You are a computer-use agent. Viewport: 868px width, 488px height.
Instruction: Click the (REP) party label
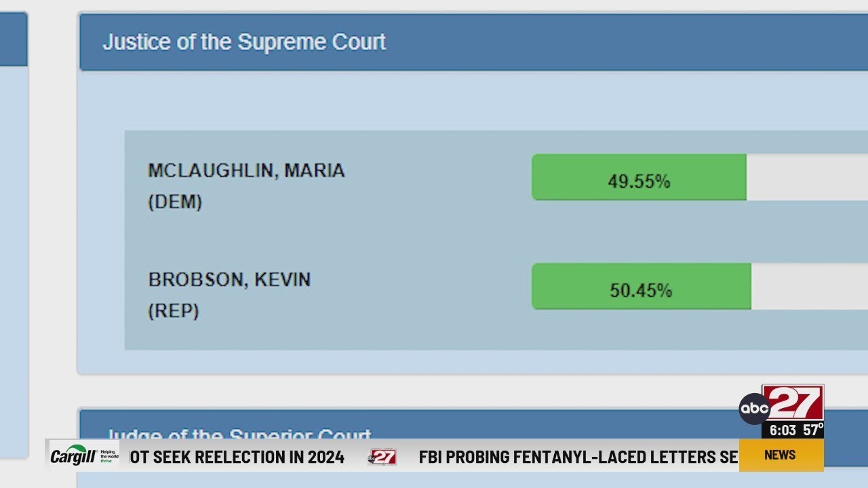pos(173,311)
